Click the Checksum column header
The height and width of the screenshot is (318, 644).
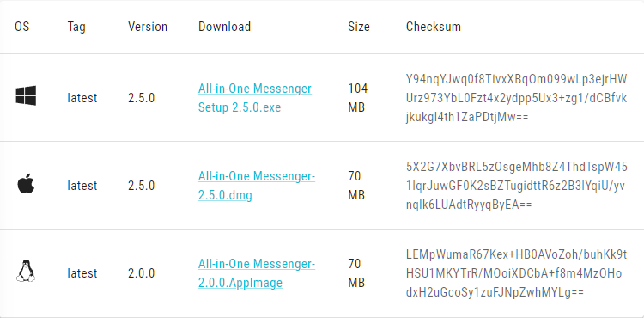coord(434,27)
